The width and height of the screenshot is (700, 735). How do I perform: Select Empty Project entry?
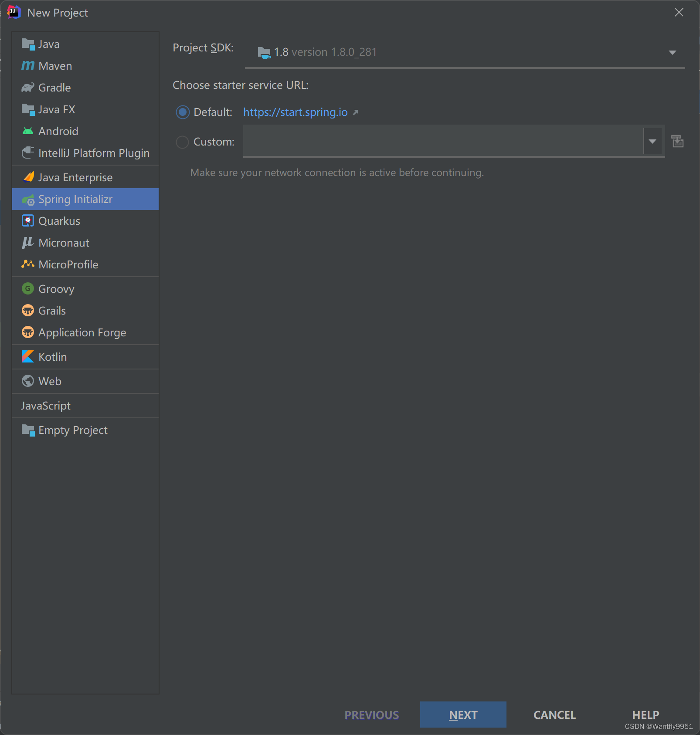pyautogui.click(x=85, y=430)
